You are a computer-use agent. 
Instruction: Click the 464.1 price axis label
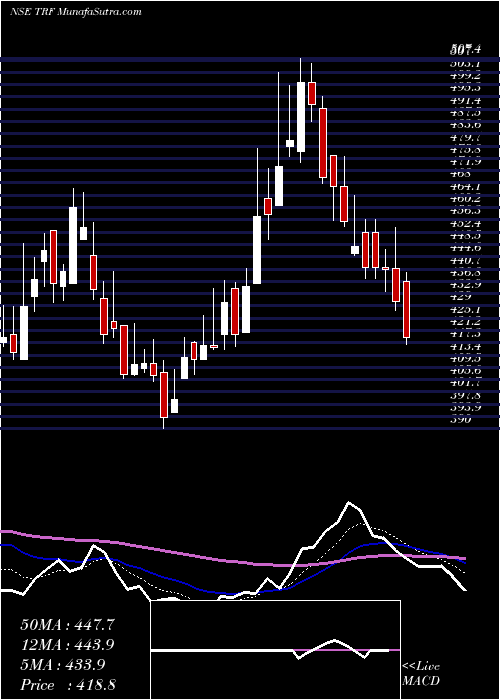(466, 187)
